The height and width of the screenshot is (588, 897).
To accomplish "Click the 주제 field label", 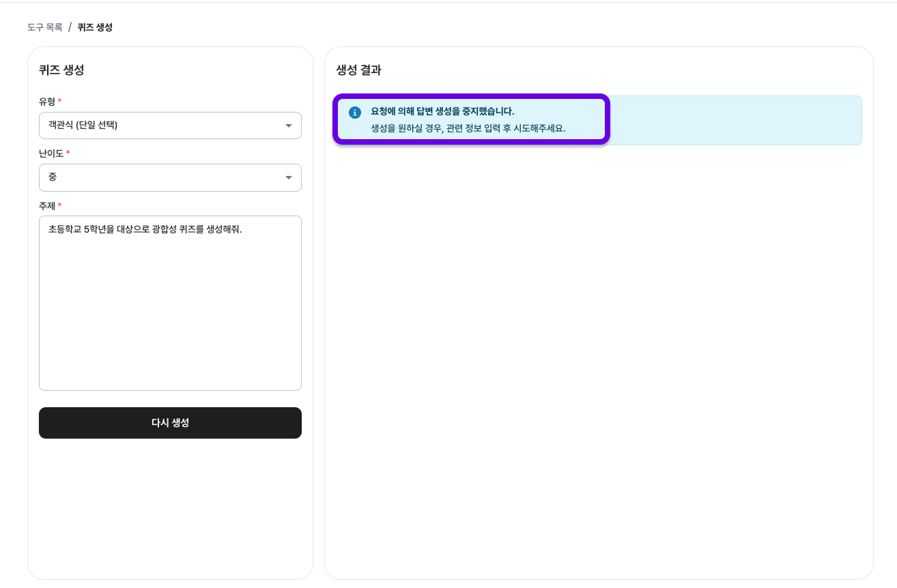I will 47,205.
